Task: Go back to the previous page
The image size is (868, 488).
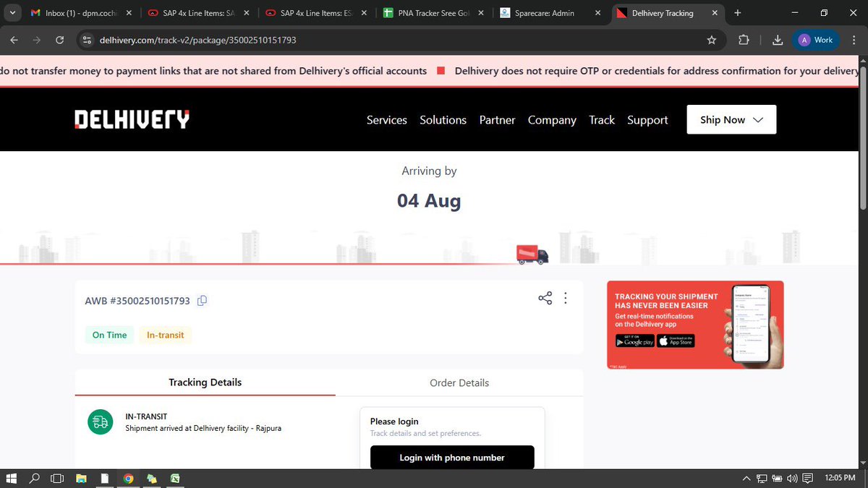Action: click(14, 40)
